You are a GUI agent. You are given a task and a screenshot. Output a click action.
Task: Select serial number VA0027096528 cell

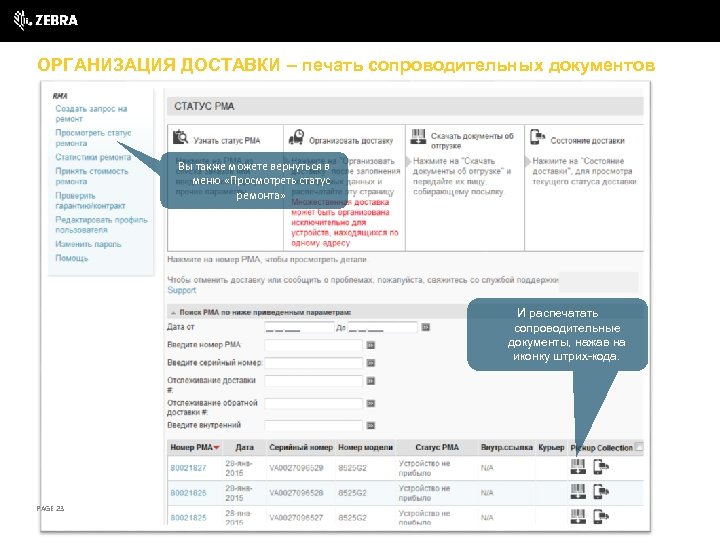pyautogui.click(x=296, y=493)
